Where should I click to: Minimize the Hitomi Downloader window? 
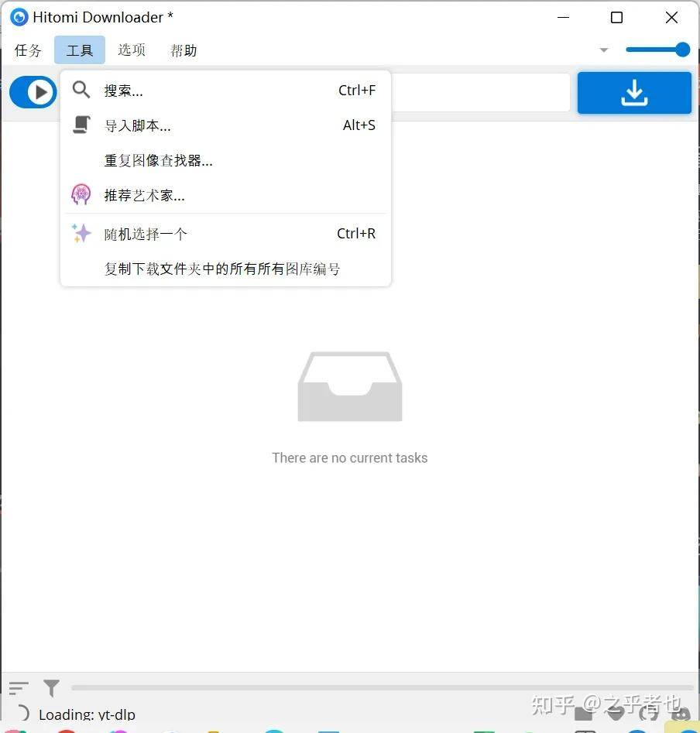pyautogui.click(x=564, y=17)
